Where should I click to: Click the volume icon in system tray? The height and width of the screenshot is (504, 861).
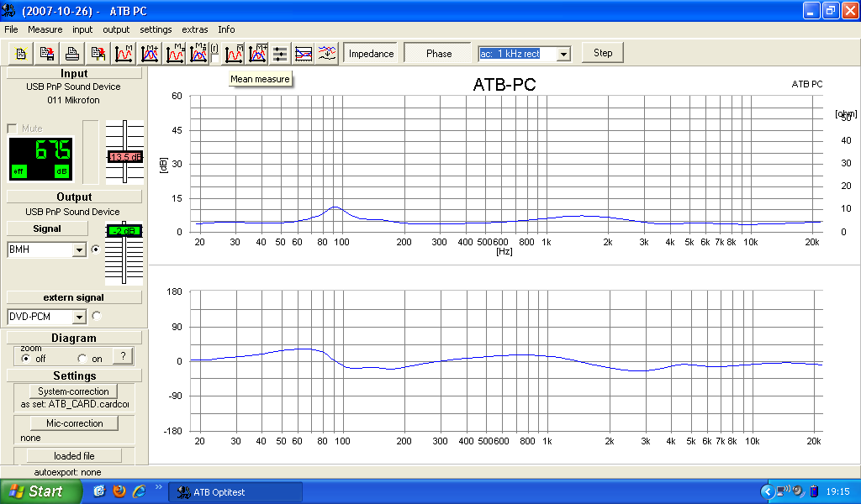pos(799,491)
